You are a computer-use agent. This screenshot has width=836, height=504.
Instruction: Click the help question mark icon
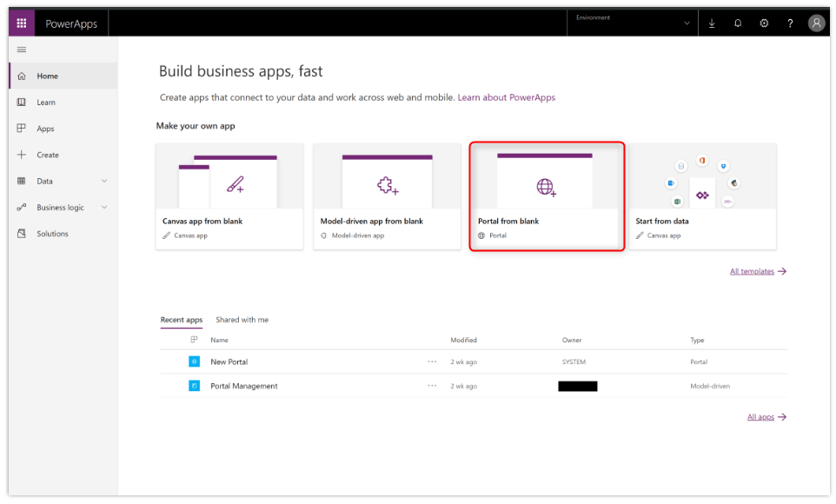(790, 23)
